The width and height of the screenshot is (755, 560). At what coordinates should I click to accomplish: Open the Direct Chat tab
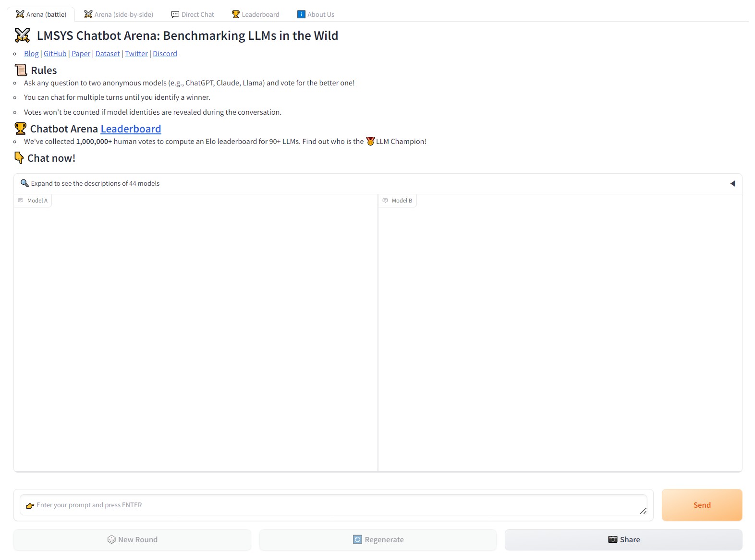point(193,14)
